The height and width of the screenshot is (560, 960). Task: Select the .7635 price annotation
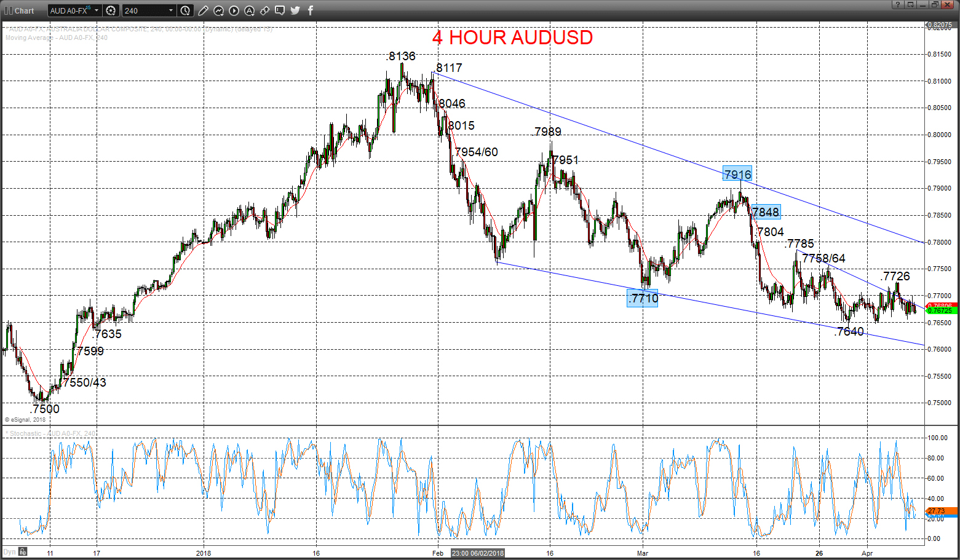pyautogui.click(x=107, y=334)
